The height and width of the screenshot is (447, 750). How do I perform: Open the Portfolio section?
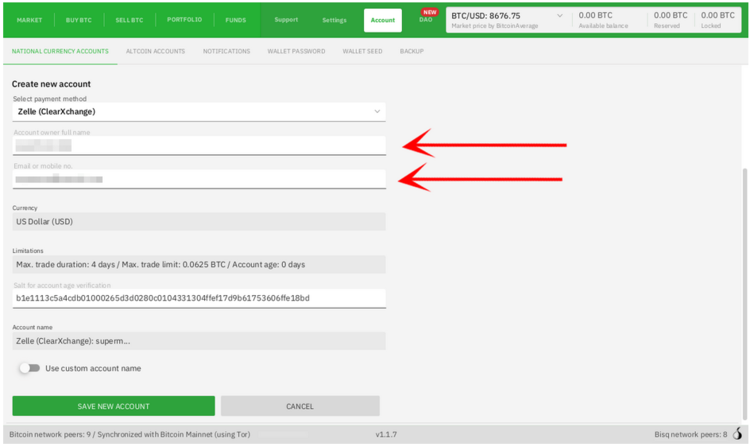(184, 20)
